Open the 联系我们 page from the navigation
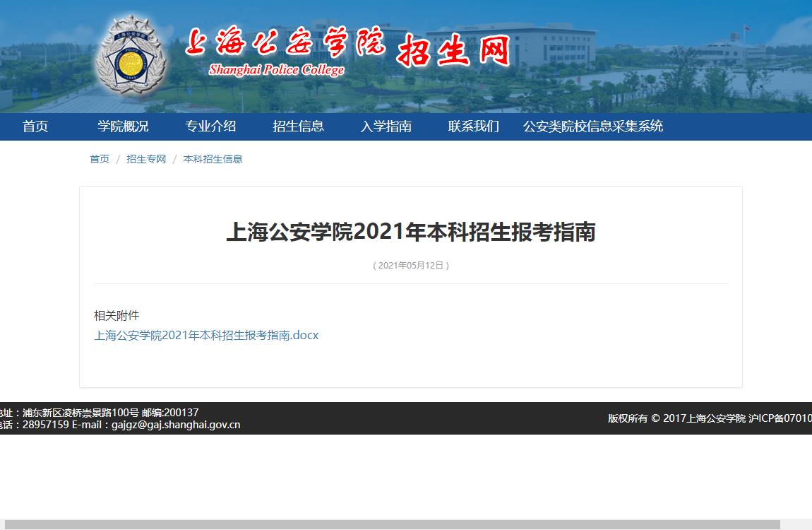The height and width of the screenshot is (530, 812). pos(473,126)
